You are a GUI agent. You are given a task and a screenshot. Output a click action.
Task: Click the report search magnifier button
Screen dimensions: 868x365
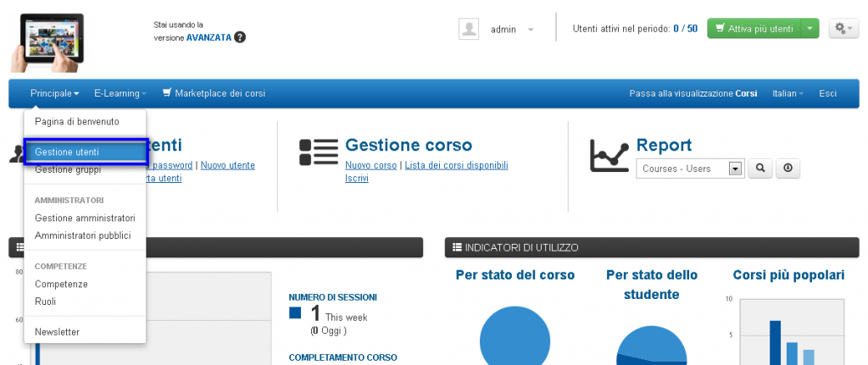coord(760,169)
